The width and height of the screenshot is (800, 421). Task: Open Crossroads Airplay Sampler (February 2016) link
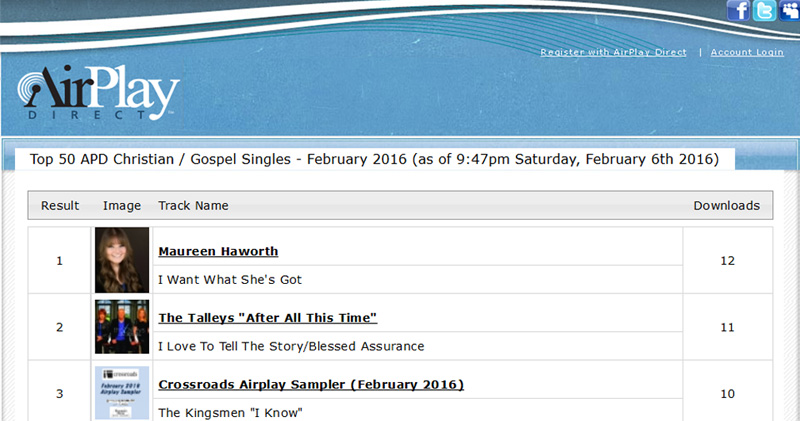coord(311,385)
